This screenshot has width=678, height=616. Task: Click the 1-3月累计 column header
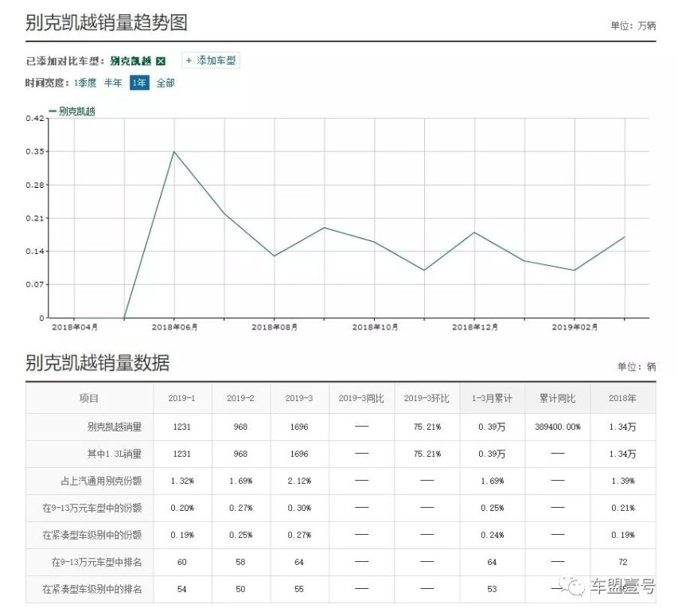point(492,398)
